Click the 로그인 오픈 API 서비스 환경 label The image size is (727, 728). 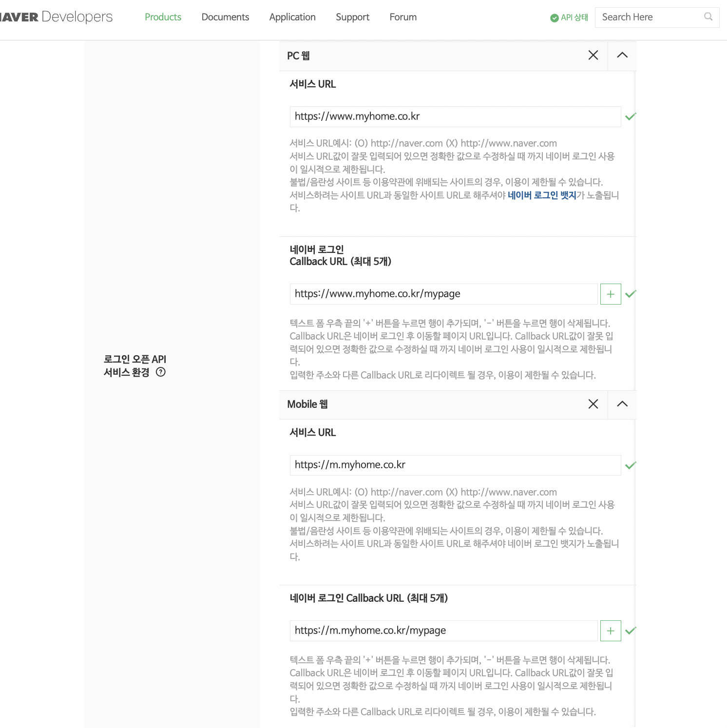coord(135,365)
